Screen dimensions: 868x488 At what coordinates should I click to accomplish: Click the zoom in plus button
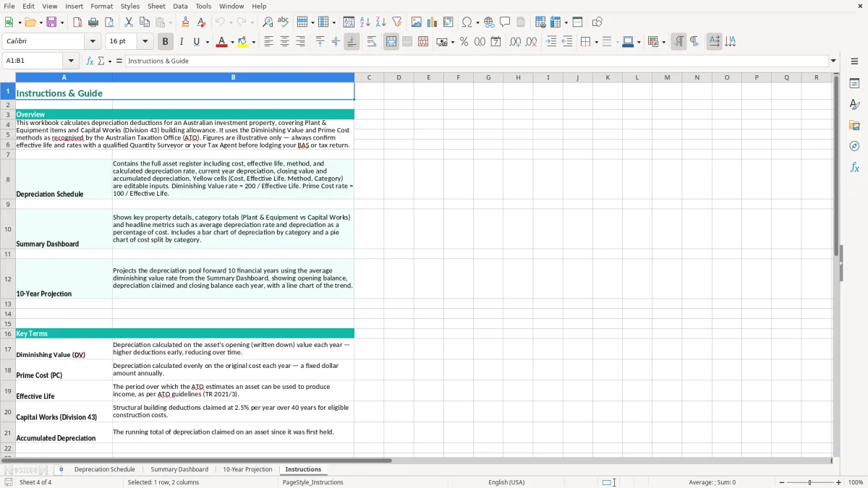coord(839,482)
